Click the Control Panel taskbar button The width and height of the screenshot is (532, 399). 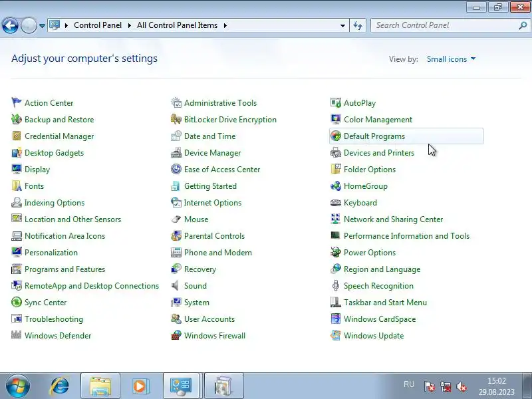pyautogui.click(x=181, y=386)
